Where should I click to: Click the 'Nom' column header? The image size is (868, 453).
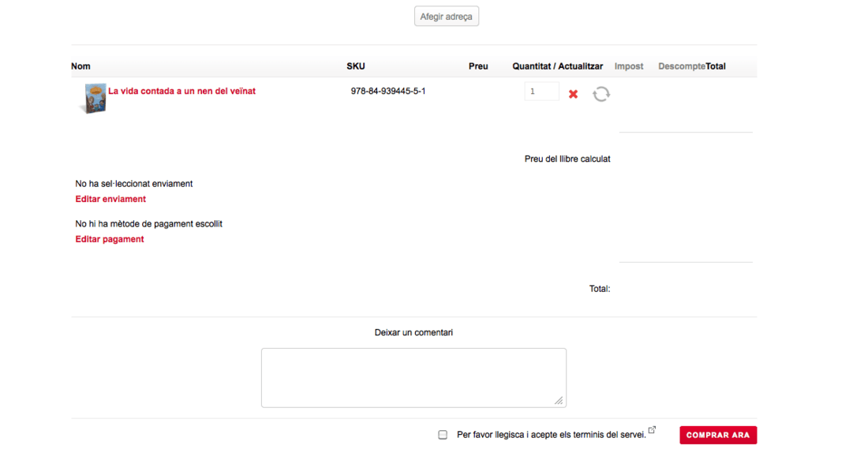80,66
